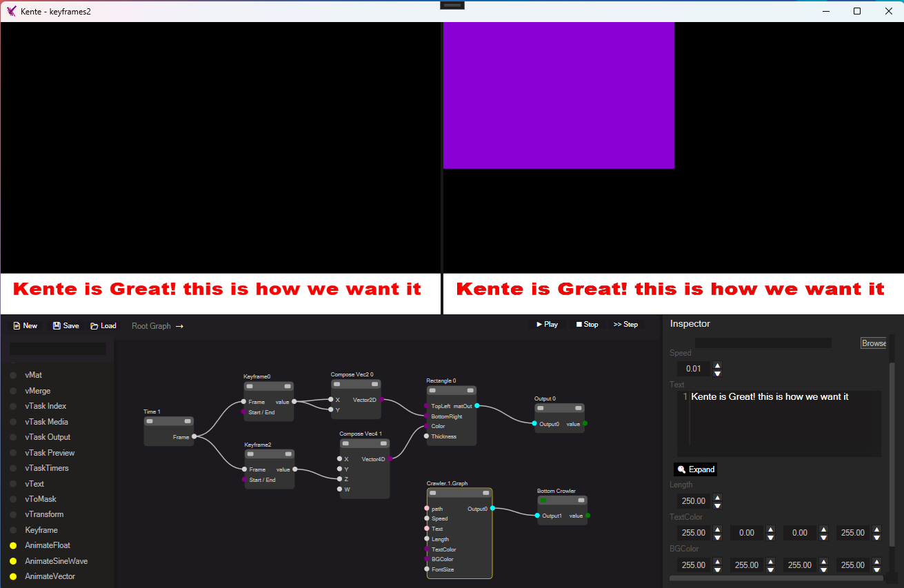The height and width of the screenshot is (588, 904).
Task: Click the value output port of Keyframe0 node
Action: tap(294, 401)
